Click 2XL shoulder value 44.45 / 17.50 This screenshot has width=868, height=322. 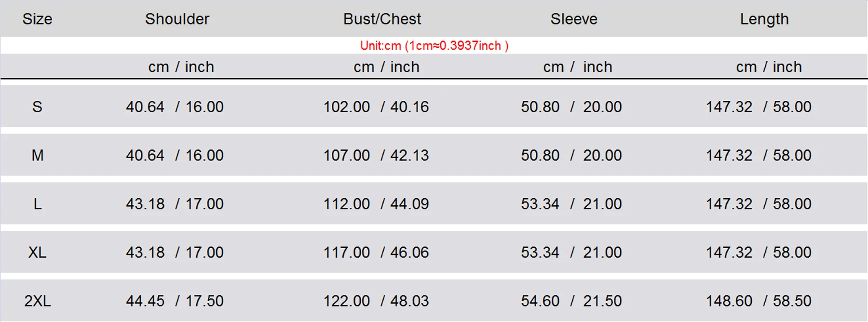coord(175,301)
